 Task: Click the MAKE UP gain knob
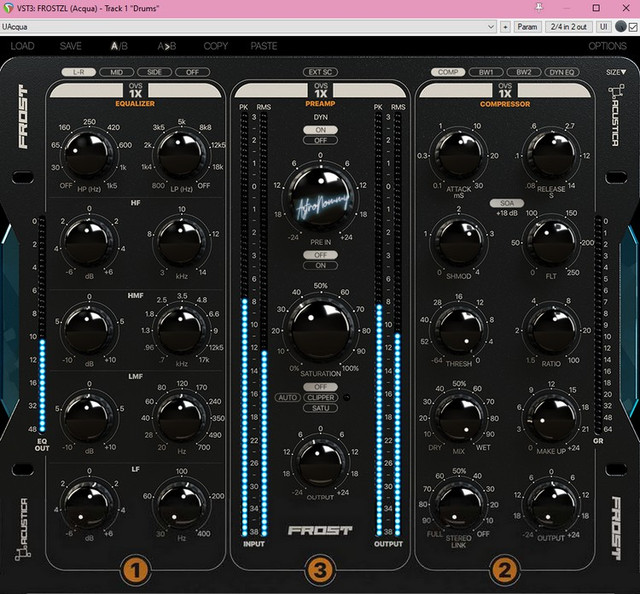[551, 419]
